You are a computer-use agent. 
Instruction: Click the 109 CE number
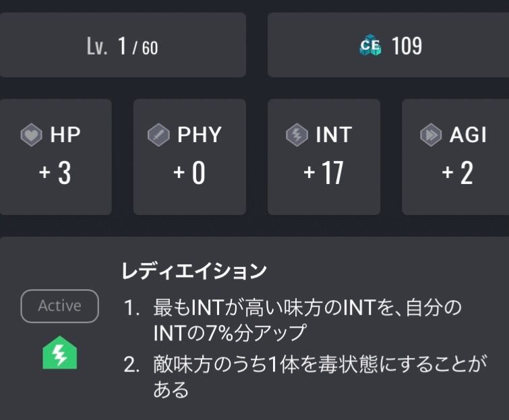pos(407,46)
